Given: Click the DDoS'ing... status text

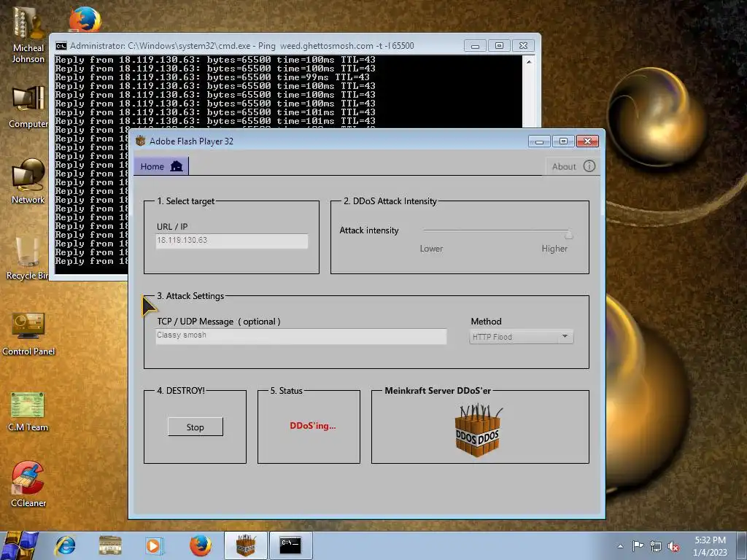Looking at the screenshot, I should click(x=312, y=426).
